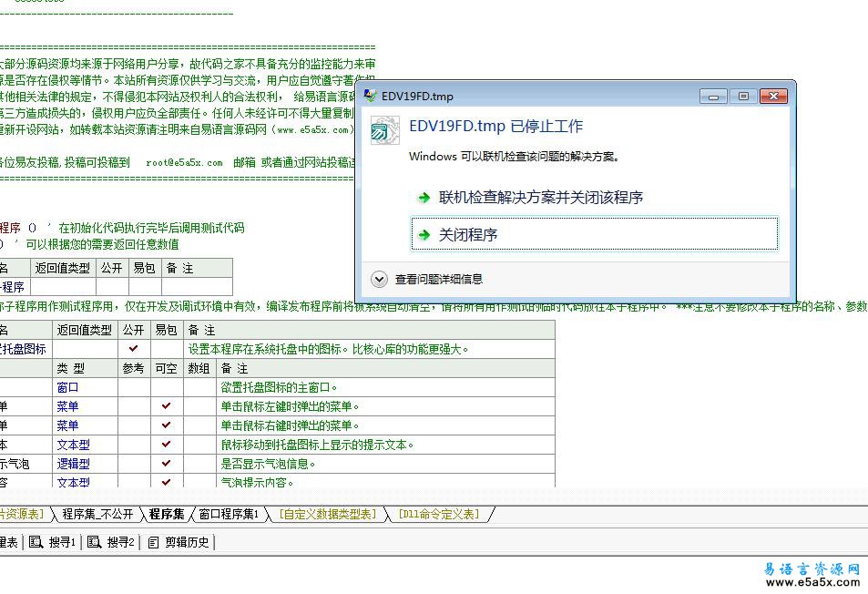Click the green arrow beside 联机检查解决方案

(x=424, y=198)
